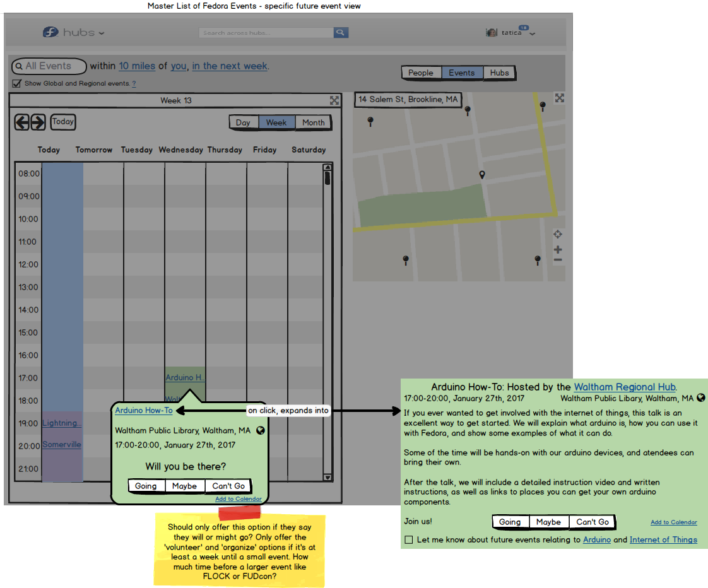Click the far-left map pin
The width and height of the screenshot is (708, 588).
(x=370, y=122)
